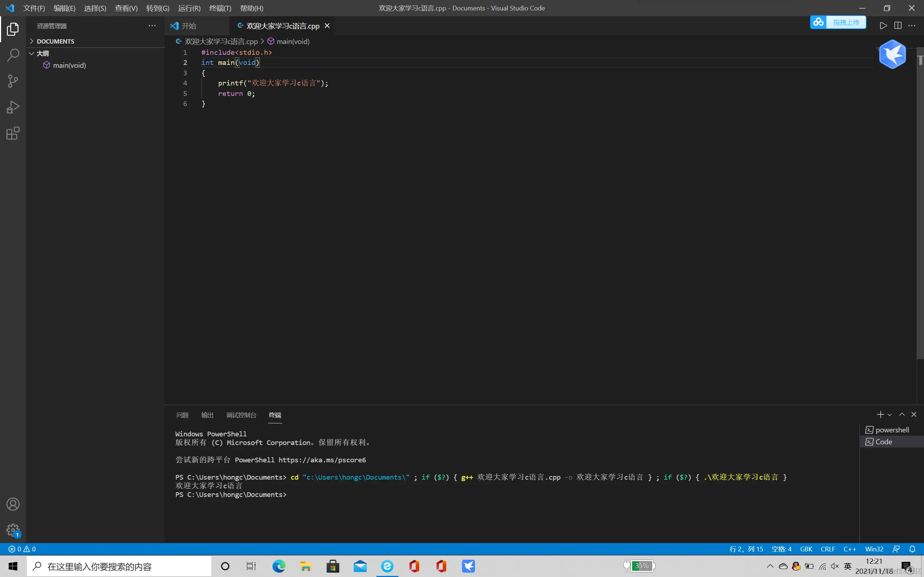Maximize the terminal panel size

point(902,414)
